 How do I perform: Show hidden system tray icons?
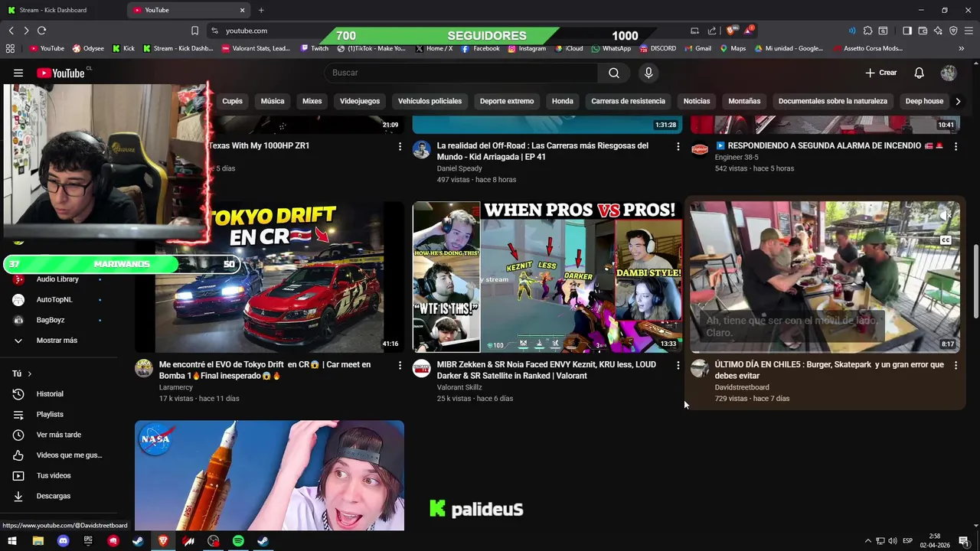(x=867, y=541)
